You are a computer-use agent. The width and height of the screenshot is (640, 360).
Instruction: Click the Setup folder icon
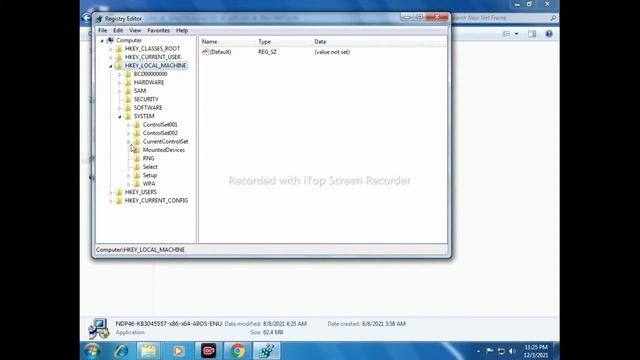click(137, 175)
